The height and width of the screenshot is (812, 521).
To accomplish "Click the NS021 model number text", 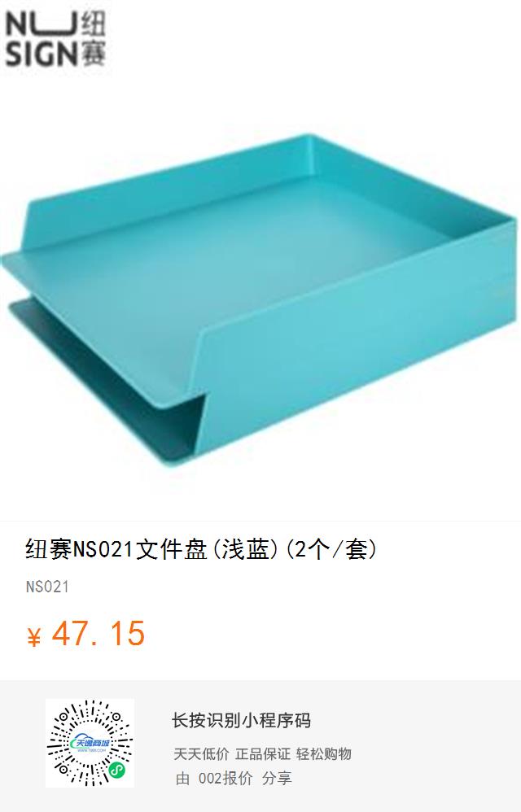I will click(47, 587).
